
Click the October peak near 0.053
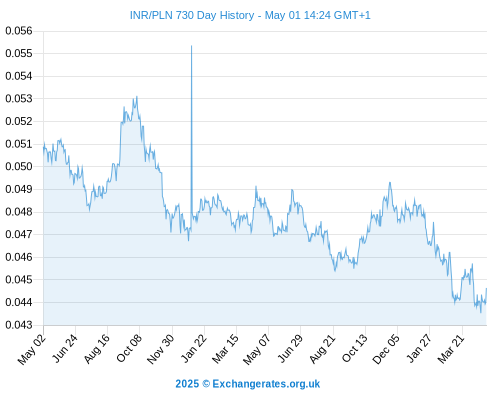(x=137, y=97)
